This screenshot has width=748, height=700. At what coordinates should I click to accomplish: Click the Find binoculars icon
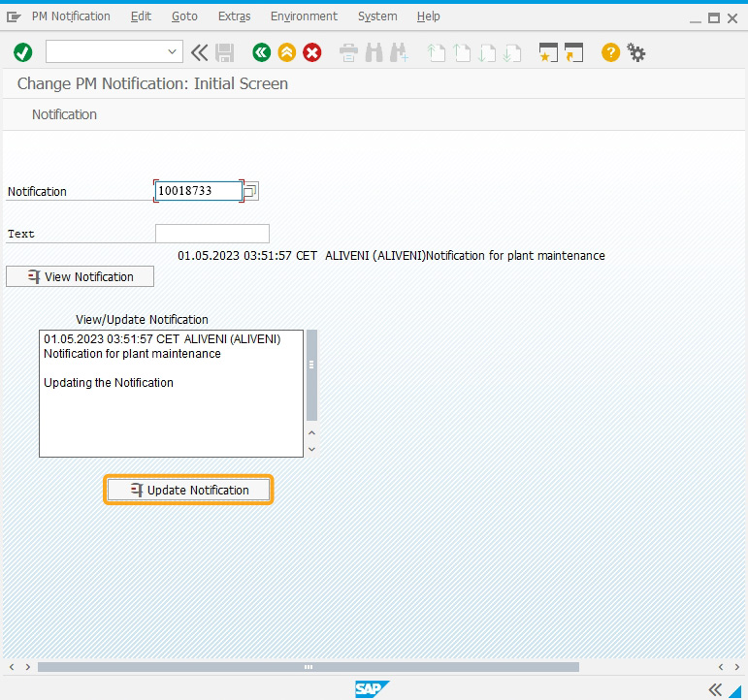374,52
